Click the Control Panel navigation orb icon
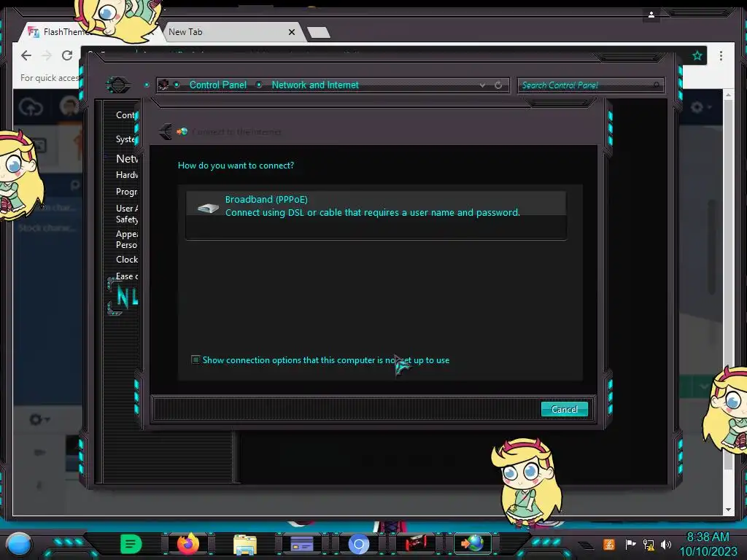The image size is (747, 560). (x=117, y=85)
